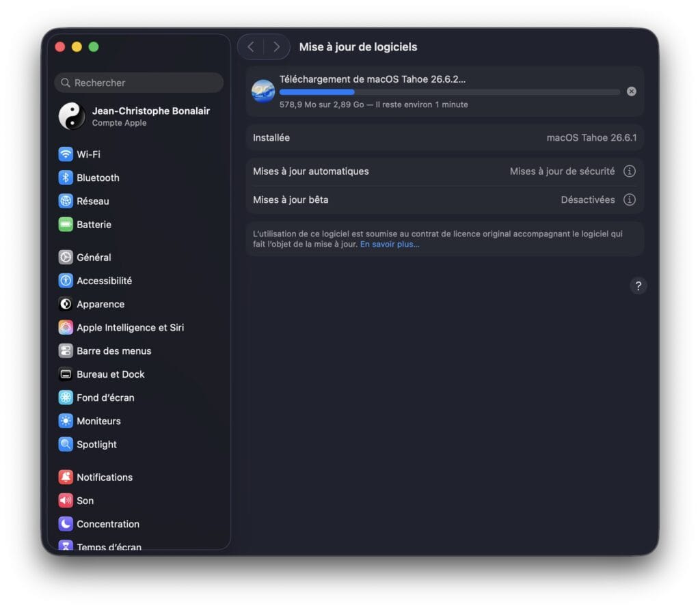Select the Fond d'écran icon

coord(66,398)
